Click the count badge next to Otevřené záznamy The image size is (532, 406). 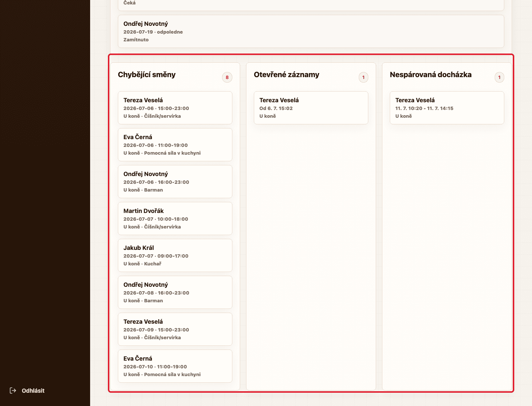click(364, 77)
